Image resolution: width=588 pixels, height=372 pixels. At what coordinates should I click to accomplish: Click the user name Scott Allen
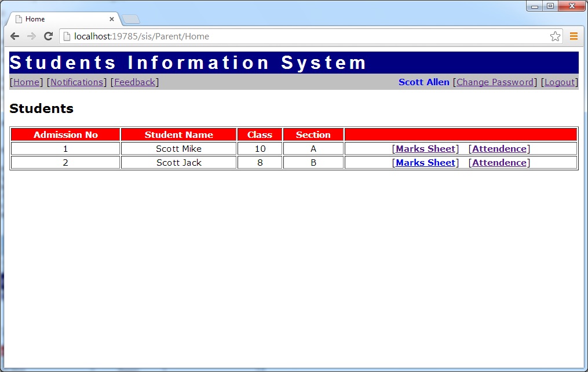pos(423,82)
